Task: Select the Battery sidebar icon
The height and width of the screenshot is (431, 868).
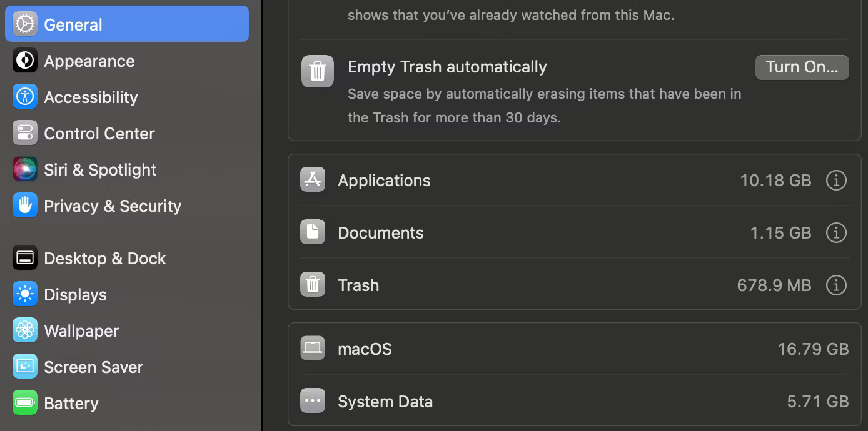Action: coord(24,403)
